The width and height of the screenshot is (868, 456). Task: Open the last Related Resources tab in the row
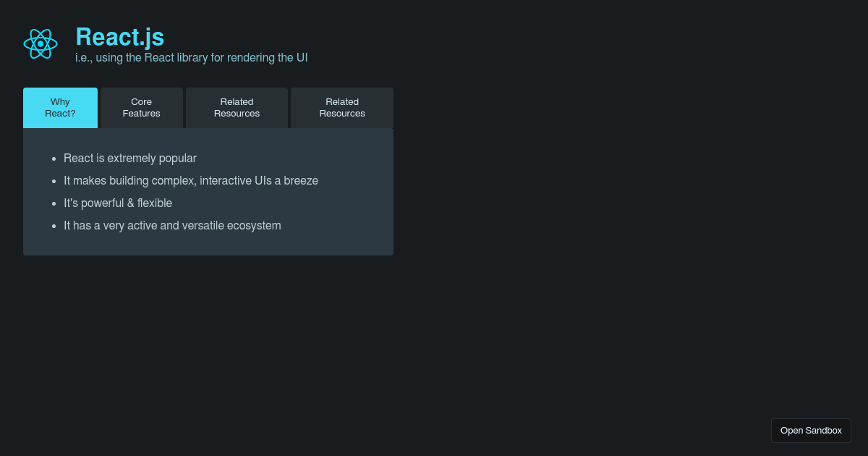tap(342, 108)
